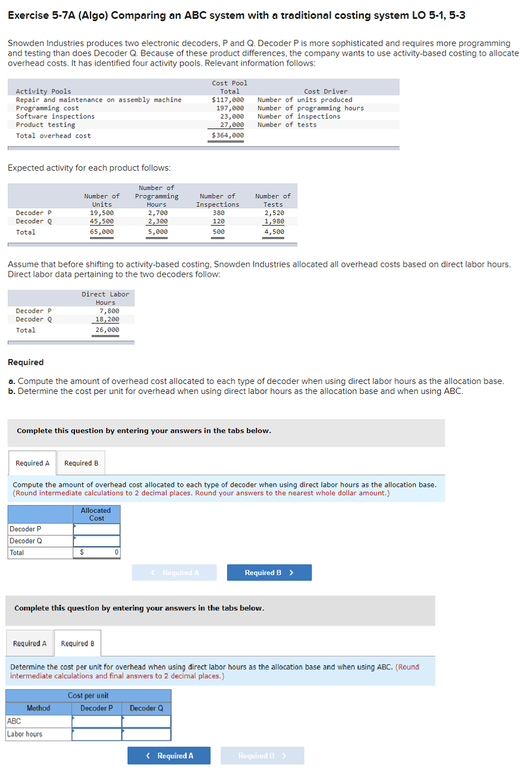Click the Labor hours Decoder P input cell
This screenshot has height=774, width=532.
tap(96, 733)
